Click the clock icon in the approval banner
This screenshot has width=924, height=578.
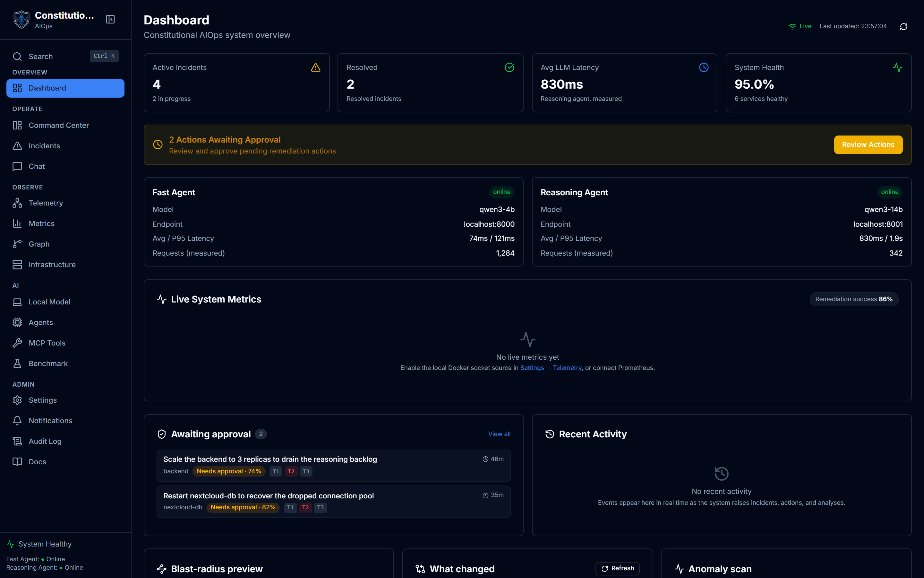click(x=158, y=144)
